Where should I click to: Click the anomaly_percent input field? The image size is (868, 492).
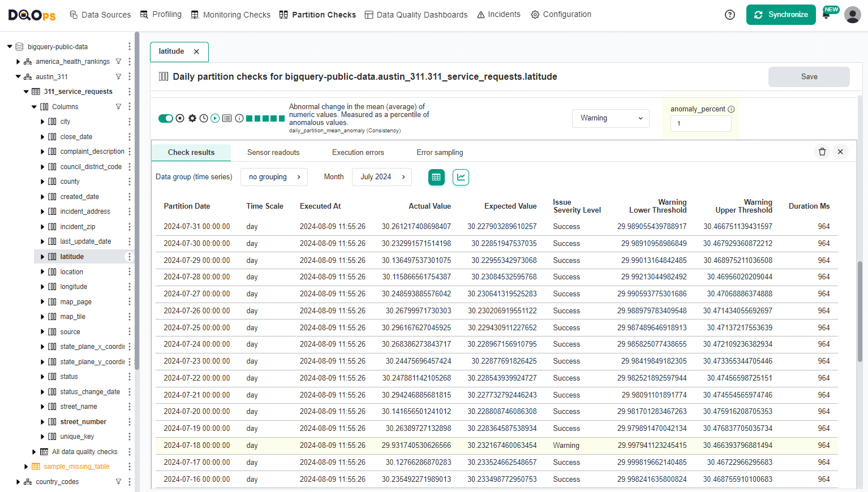click(701, 123)
